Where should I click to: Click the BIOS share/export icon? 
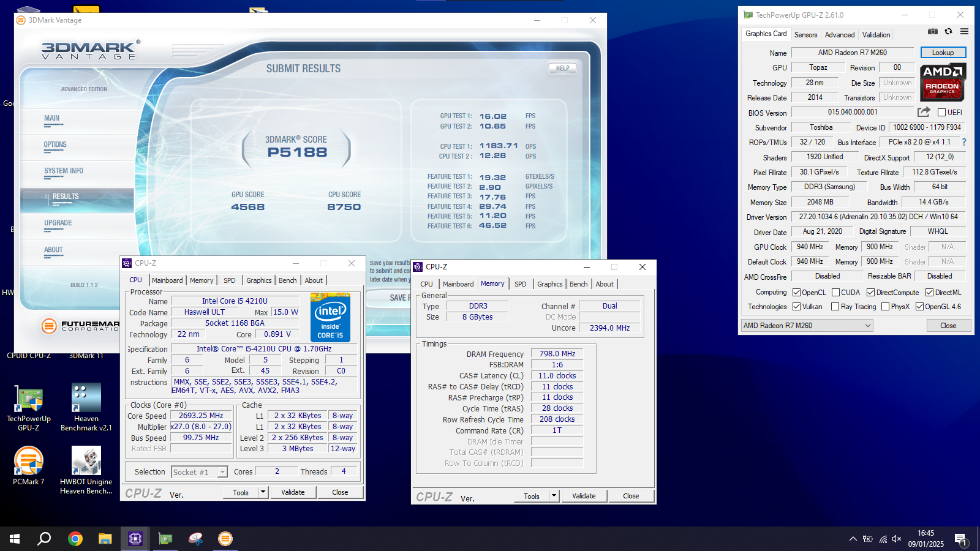924,112
